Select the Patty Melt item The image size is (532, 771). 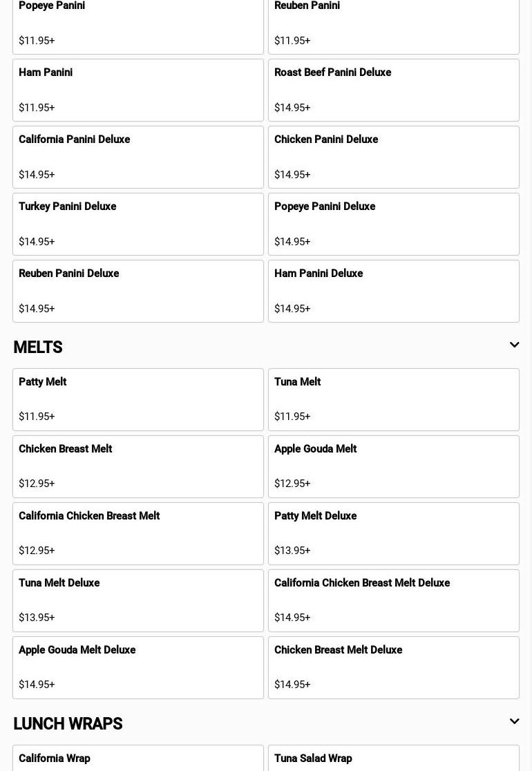(x=138, y=399)
